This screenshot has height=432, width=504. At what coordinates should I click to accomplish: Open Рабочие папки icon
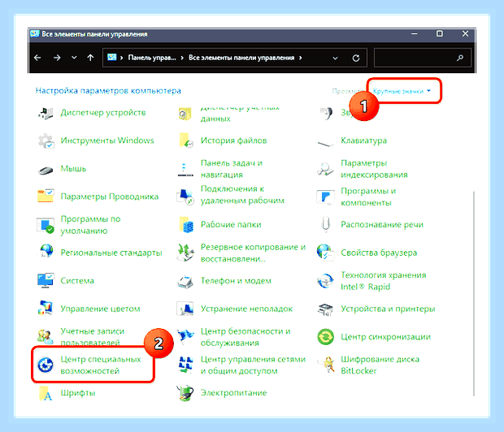(x=186, y=224)
